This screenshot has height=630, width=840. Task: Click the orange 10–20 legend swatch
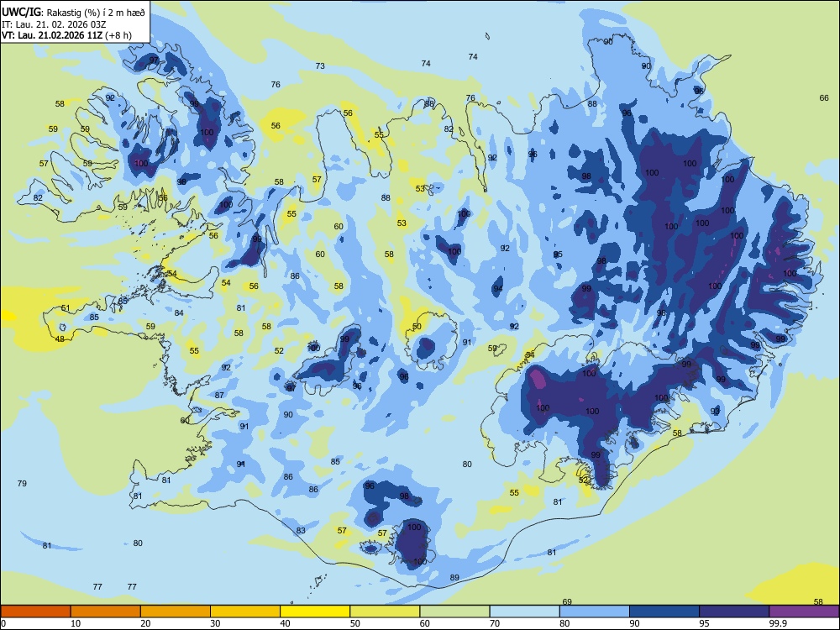pos(106,612)
